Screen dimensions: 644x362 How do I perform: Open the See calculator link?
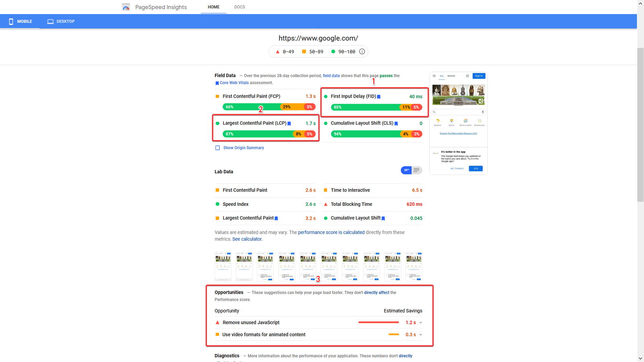tap(247, 239)
